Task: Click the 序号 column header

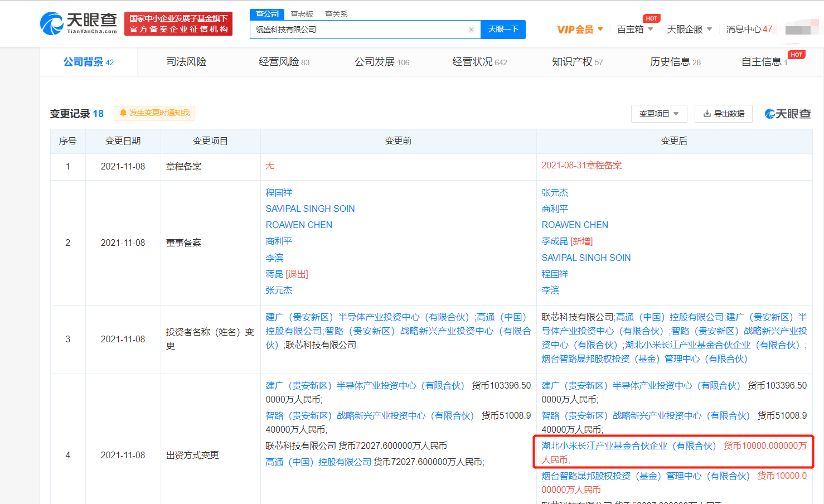Action: coord(67,141)
